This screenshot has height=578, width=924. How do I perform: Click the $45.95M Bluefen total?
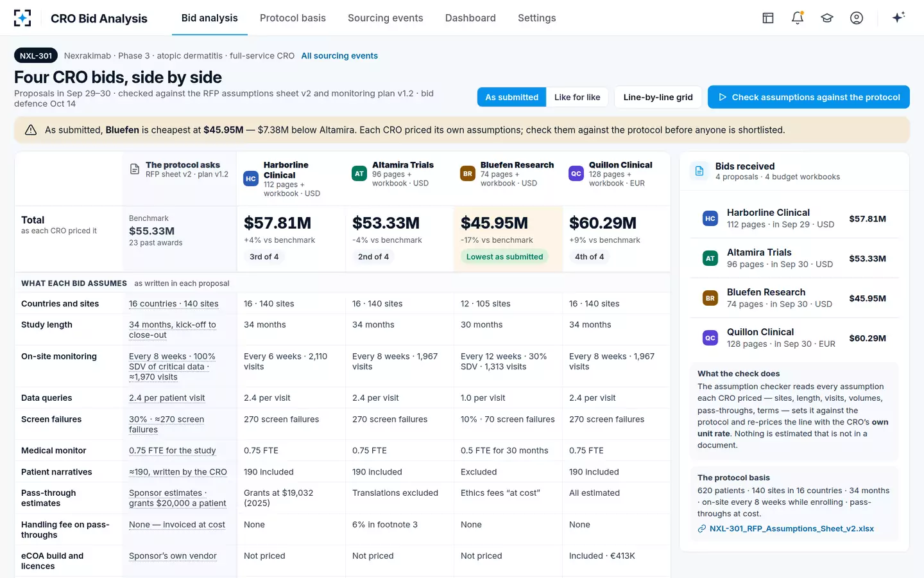pos(494,223)
